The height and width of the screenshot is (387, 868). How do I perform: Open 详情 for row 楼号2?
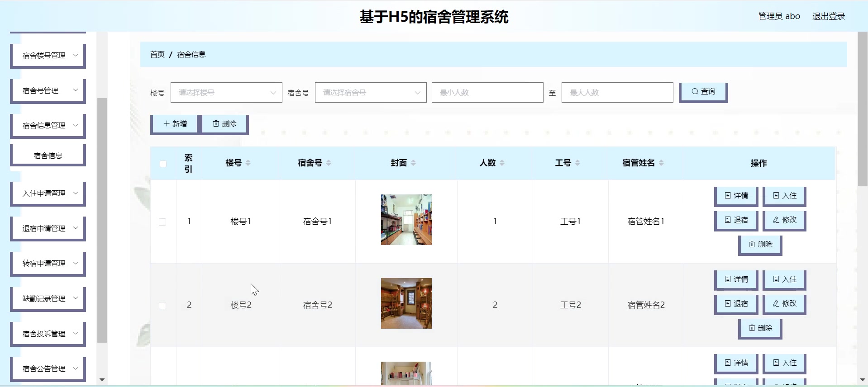pyautogui.click(x=736, y=279)
